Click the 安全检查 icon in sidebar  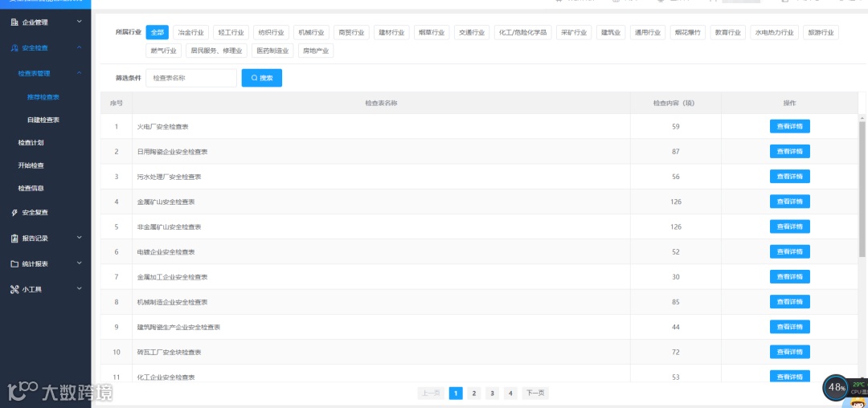pyautogui.click(x=14, y=47)
